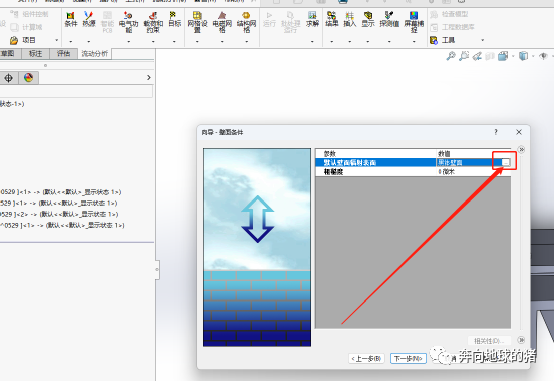
Task: Open 网格设置 mesh settings icon
Action: pyautogui.click(x=197, y=22)
